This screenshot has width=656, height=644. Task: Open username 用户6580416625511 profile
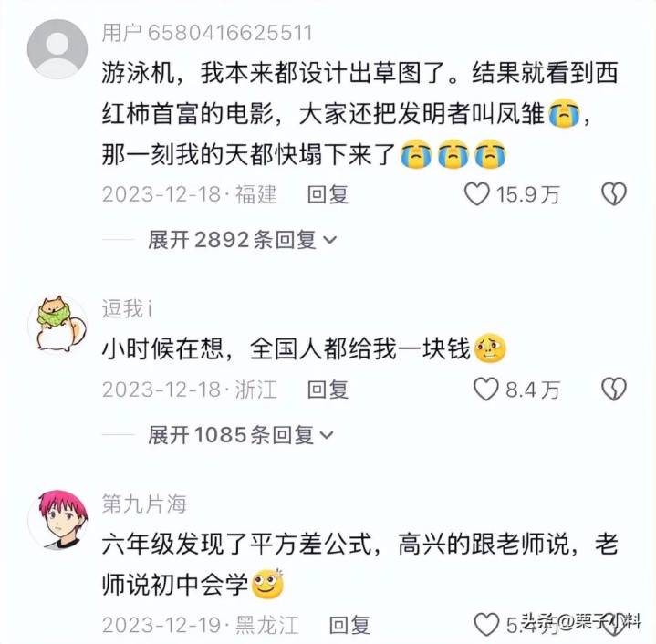click(x=207, y=33)
